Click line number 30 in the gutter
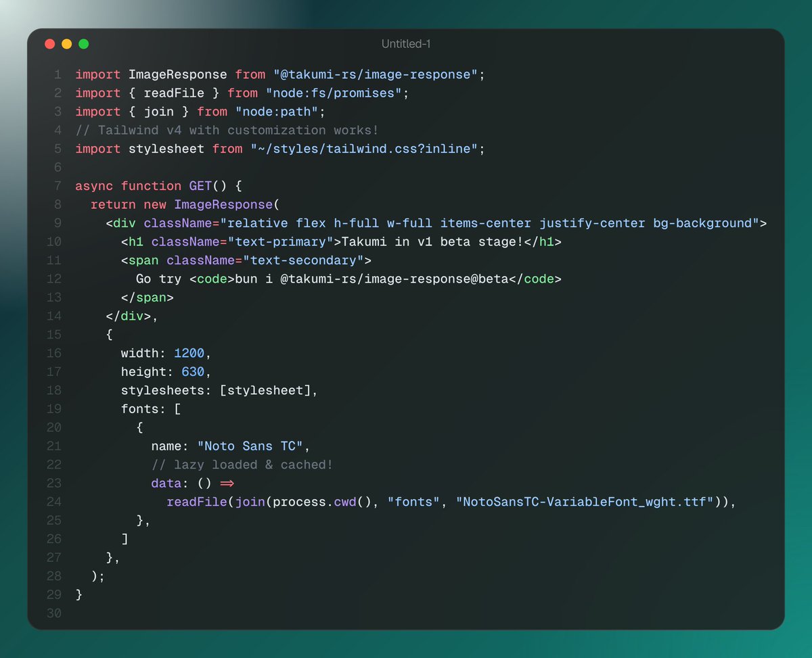Image resolution: width=812 pixels, height=658 pixels. tap(54, 613)
